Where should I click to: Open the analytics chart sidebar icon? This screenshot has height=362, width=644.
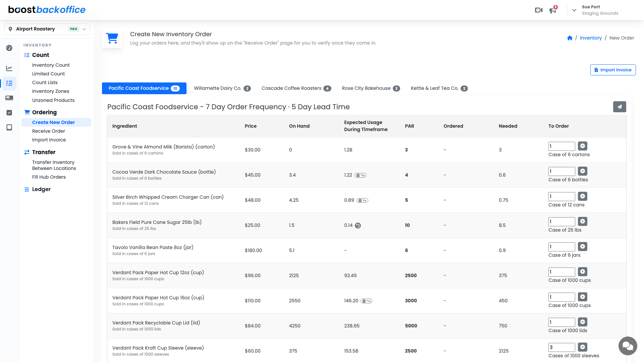click(9, 68)
